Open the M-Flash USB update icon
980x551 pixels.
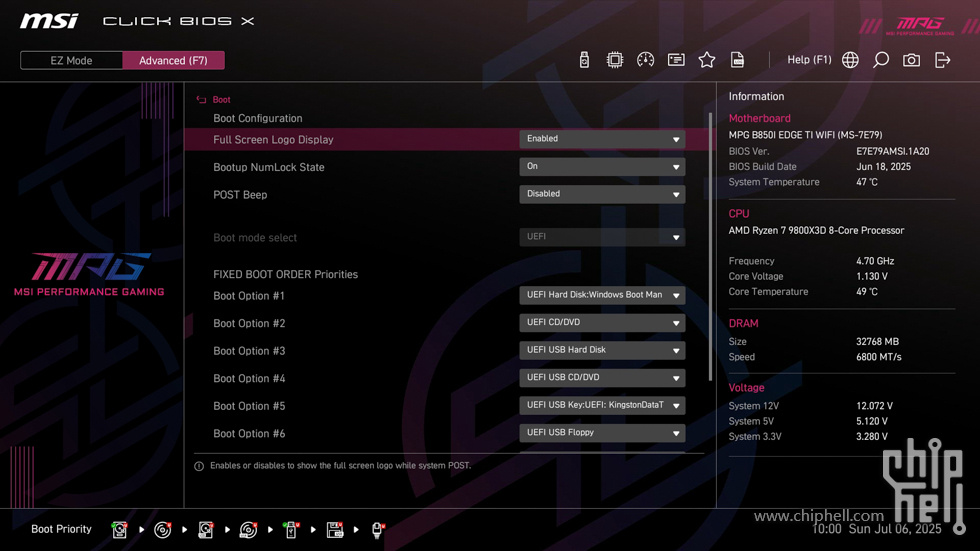(584, 60)
